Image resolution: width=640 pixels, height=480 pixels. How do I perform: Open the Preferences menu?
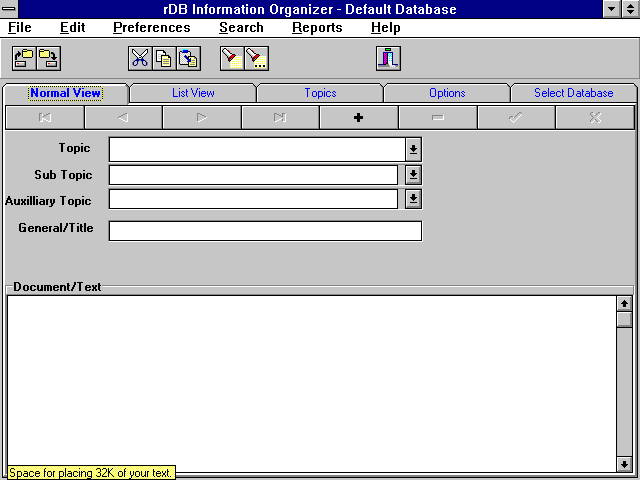coord(151,27)
